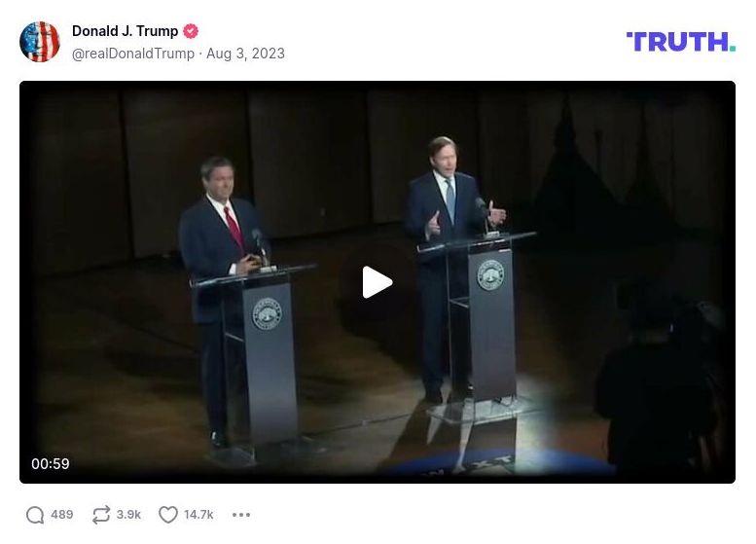Click the TRUTH logo
Screen dimensions: 756x544
[681, 42]
